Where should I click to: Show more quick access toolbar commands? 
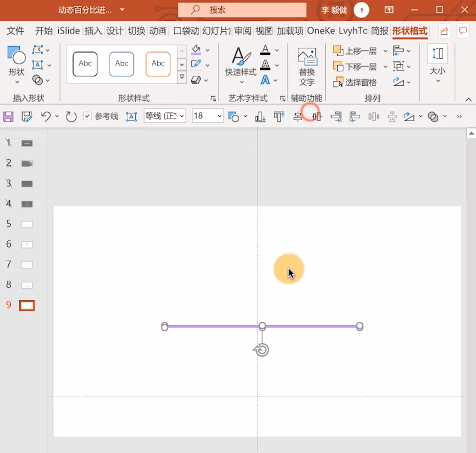[459, 117]
